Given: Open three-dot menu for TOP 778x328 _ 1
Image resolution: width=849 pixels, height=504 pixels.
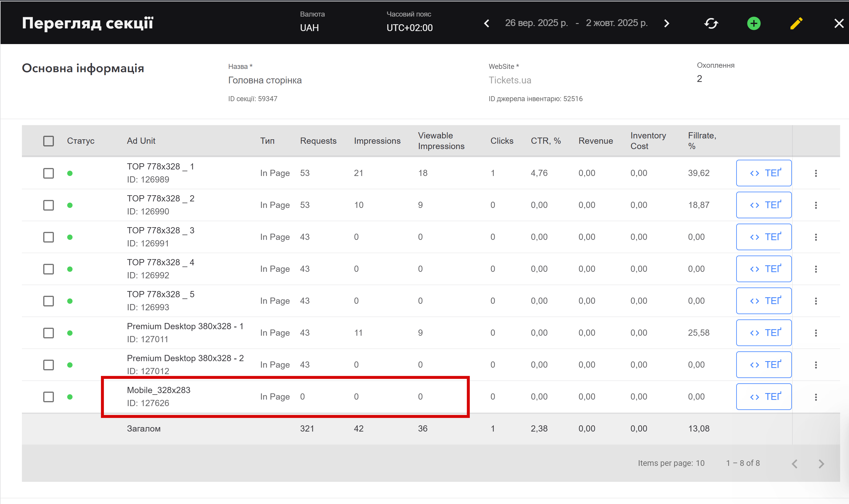Looking at the screenshot, I should (x=816, y=173).
